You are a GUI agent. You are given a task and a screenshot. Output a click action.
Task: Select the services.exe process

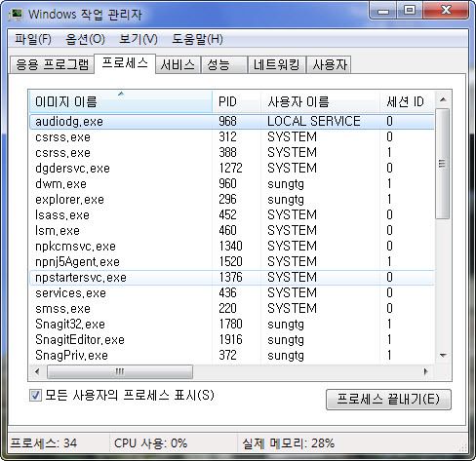pos(232,293)
